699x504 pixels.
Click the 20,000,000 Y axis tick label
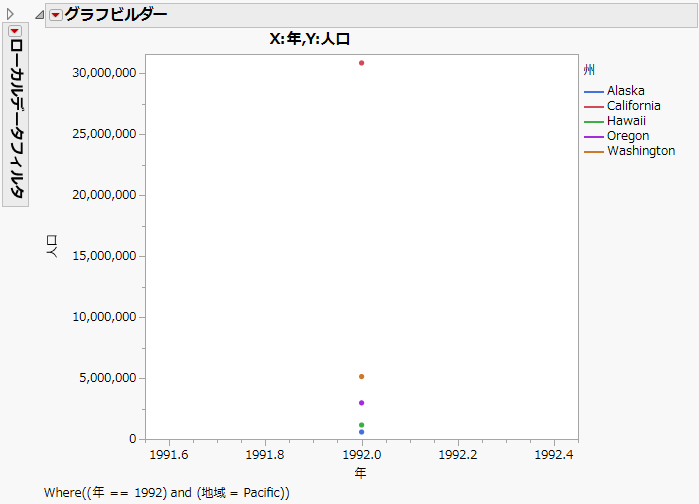pyautogui.click(x=104, y=195)
